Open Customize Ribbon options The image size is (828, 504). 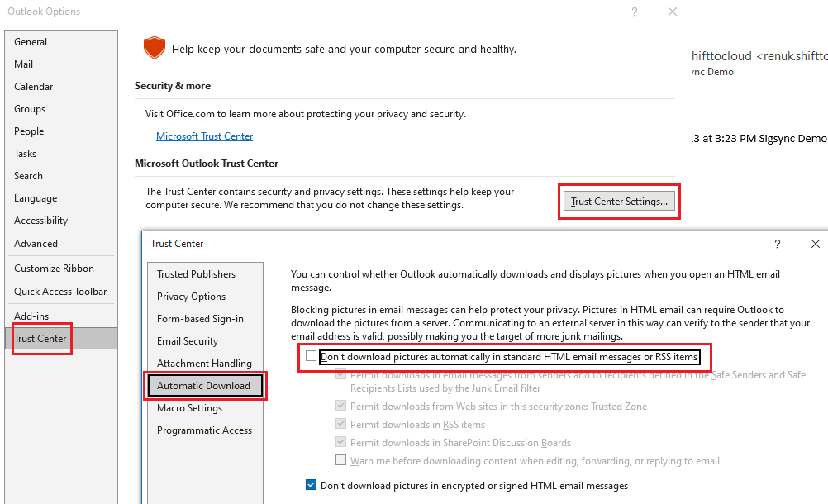pos(54,269)
